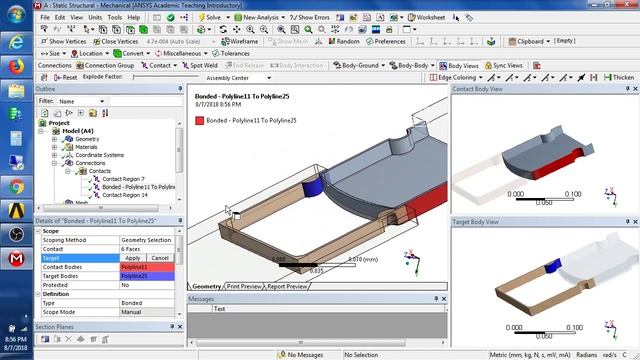Open the Worksheet view
The width and height of the screenshot is (640, 360).
point(427,18)
